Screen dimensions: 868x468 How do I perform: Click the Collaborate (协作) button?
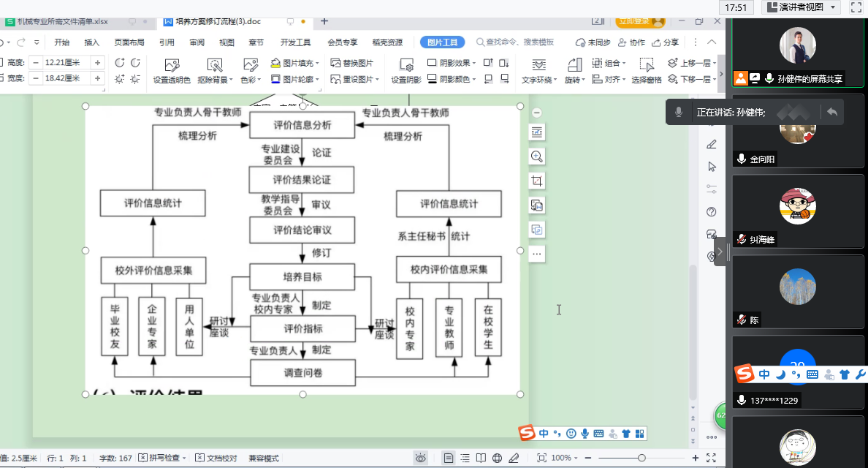point(632,42)
